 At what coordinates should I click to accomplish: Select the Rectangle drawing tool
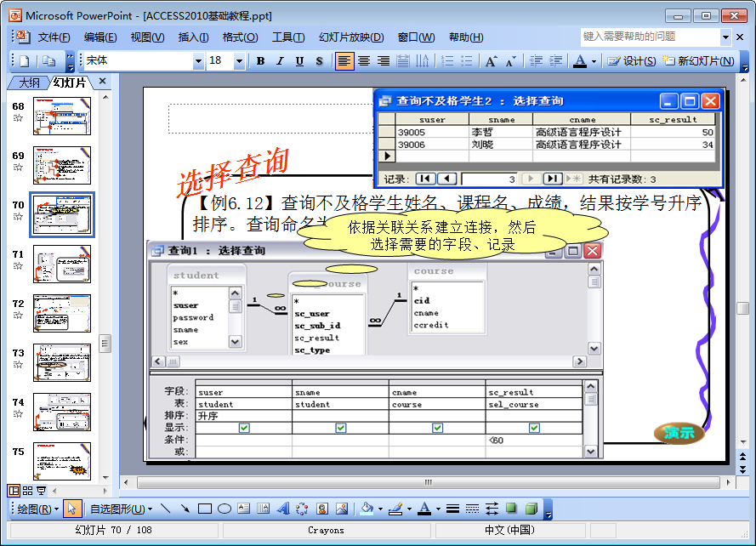click(205, 509)
